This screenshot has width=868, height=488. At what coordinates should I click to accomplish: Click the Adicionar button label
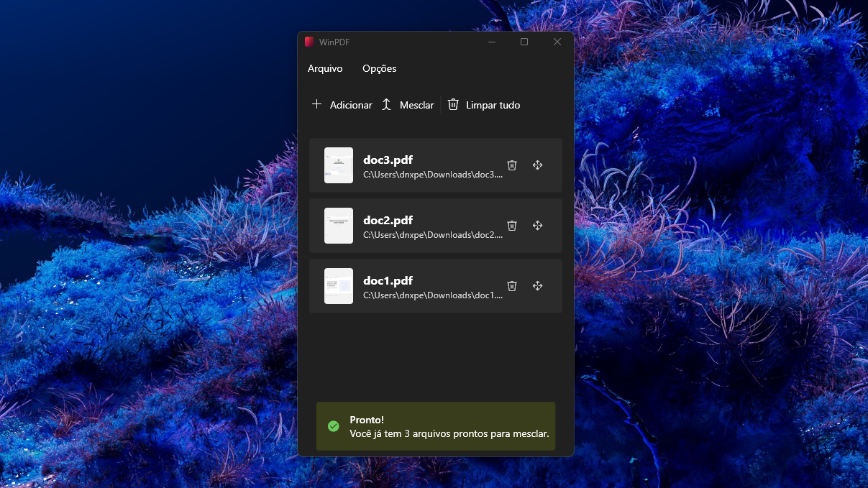tap(351, 105)
